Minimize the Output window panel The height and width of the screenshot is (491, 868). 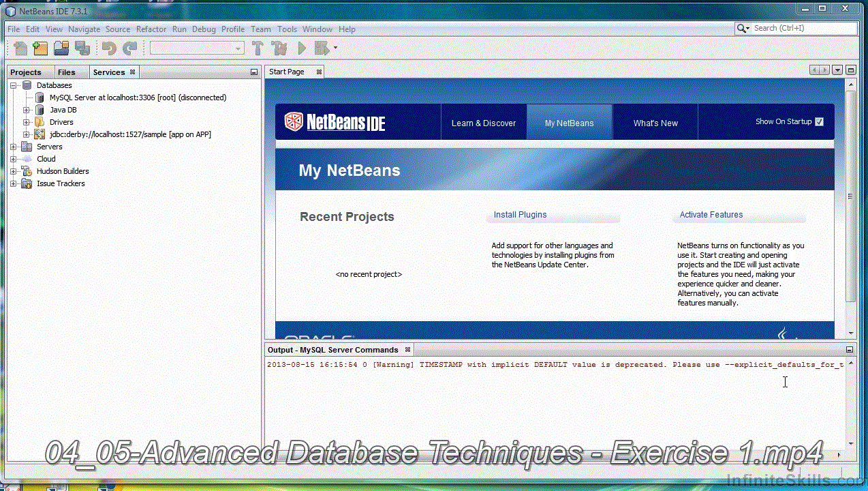850,350
